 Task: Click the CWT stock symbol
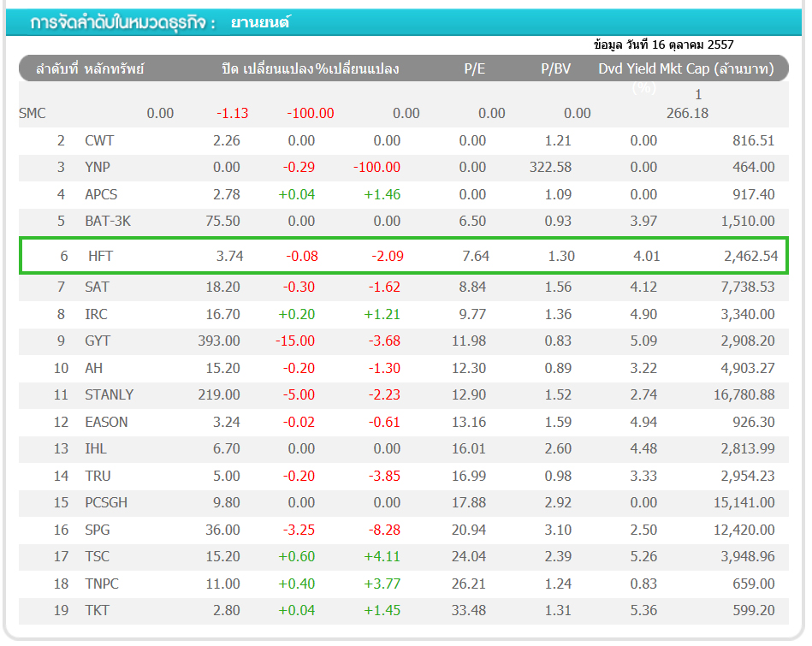(99, 141)
